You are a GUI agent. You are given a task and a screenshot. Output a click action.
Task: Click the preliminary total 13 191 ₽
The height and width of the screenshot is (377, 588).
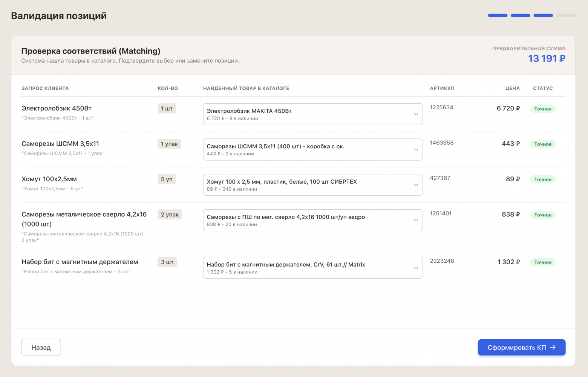[547, 58]
